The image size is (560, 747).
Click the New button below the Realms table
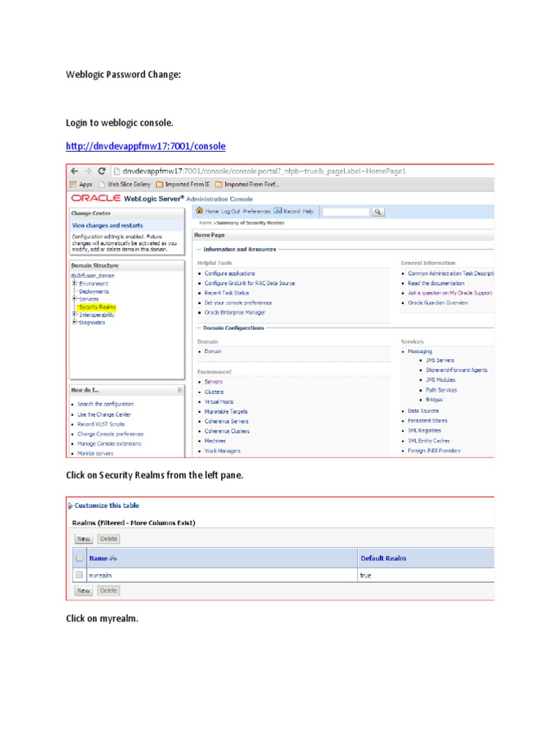[x=83, y=591]
